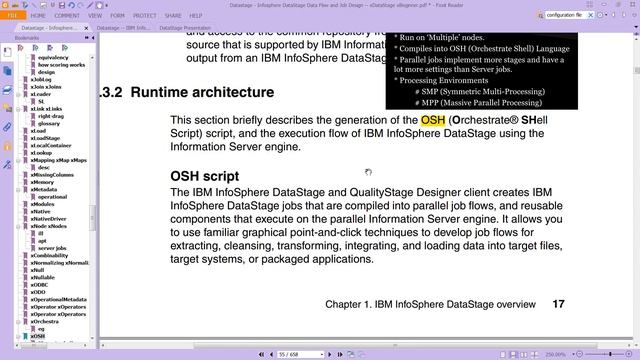Viewport: 640px width, 360px height.
Task: Select the 'server jobs' bookmark
Action: click(x=52, y=248)
